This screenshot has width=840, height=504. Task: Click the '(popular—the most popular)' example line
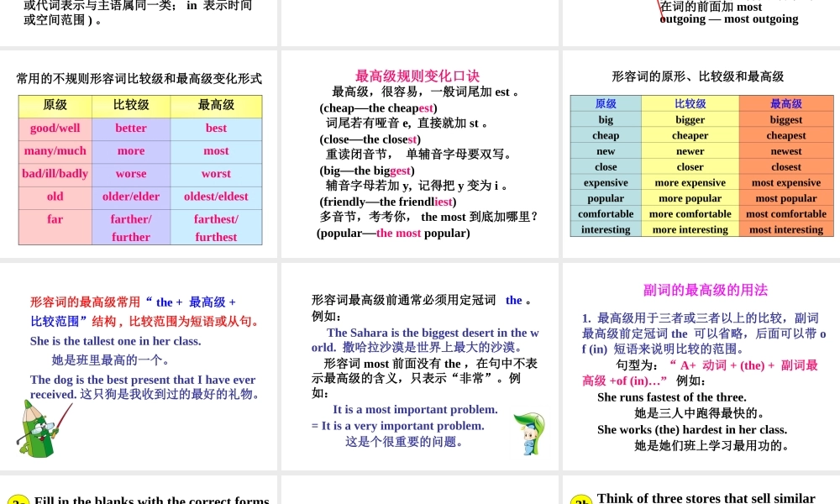coord(393,233)
